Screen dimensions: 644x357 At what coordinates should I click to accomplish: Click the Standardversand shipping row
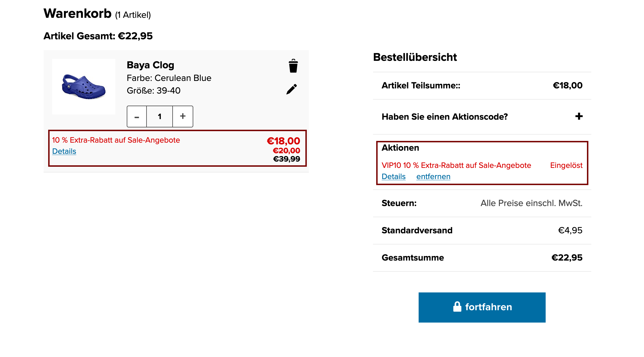pyautogui.click(x=482, y=230)
